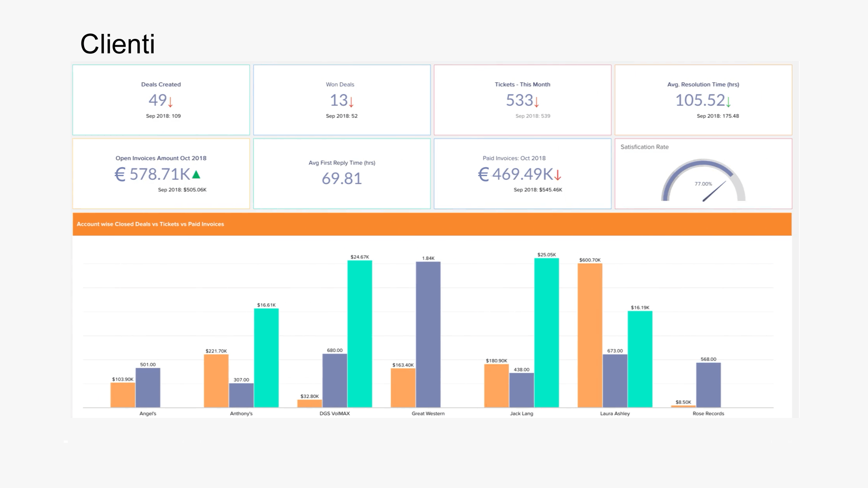868x488 pixels.
Task: Click Great Western purple 1.84K bar
Action: 428,335
